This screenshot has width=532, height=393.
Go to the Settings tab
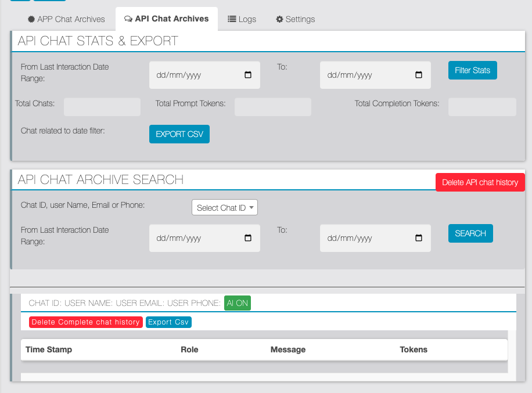[295, 19]
